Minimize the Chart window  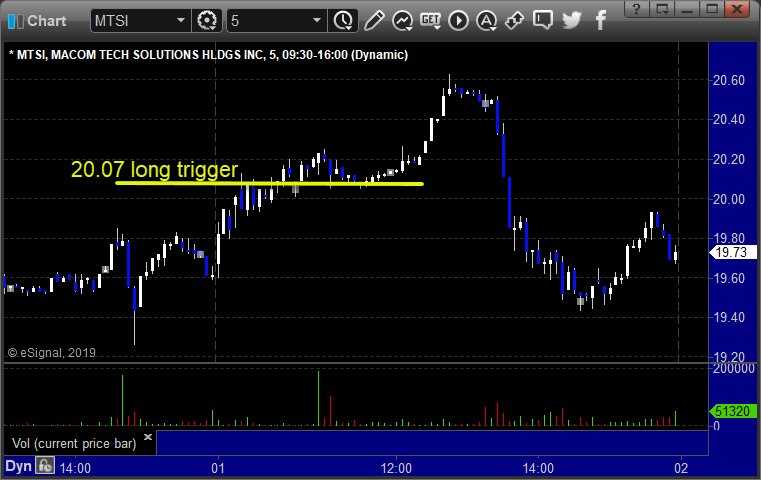click(687, 9)
